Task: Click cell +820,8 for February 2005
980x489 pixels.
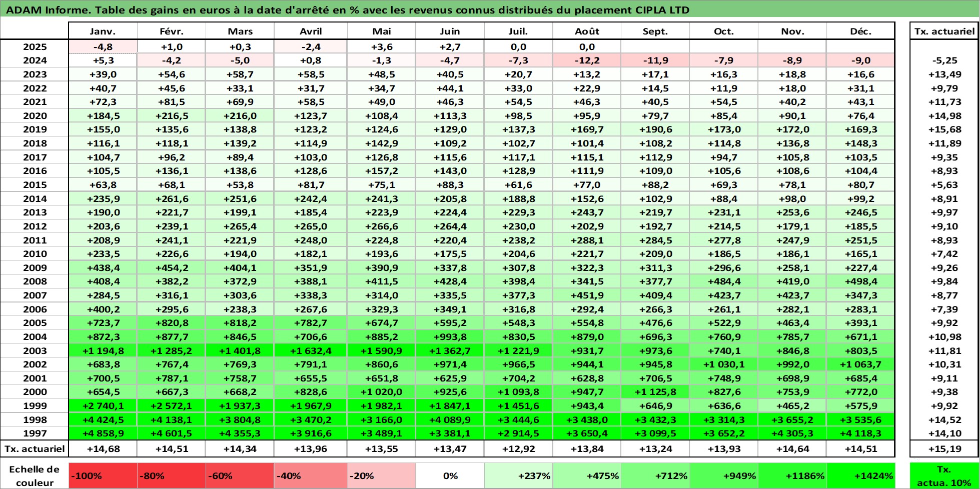Action: 172,323
